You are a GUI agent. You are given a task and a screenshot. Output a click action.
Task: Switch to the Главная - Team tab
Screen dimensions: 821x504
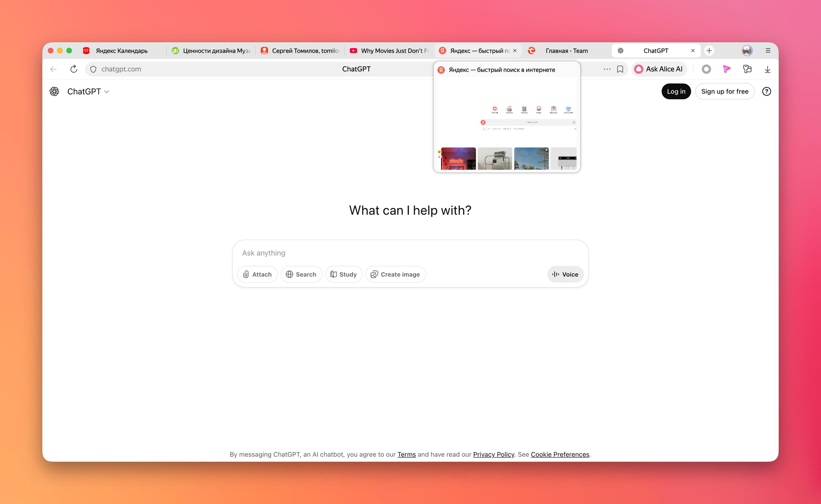(567, 51)
